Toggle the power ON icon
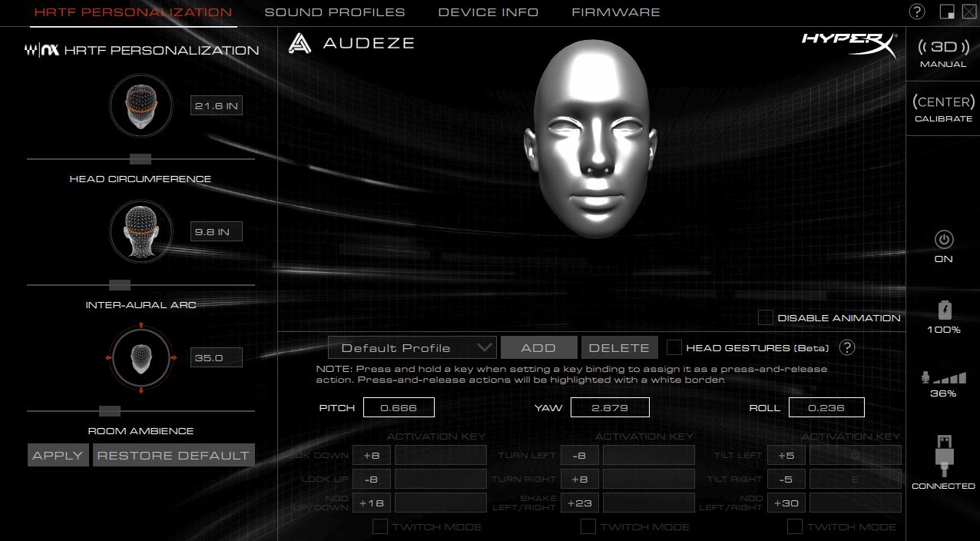 point(943,239)
